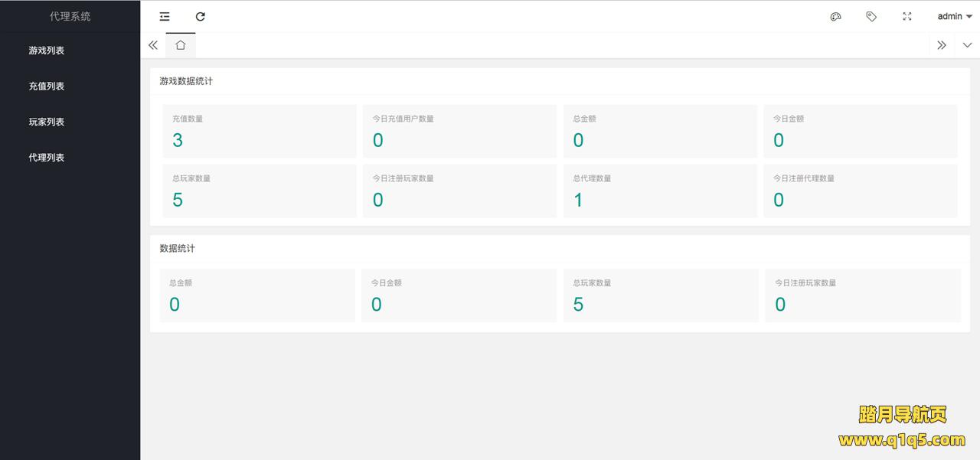Image resolution: width=980 pixels, height=460 pixels.
Task: Open 充值列表 in the sidebar
Action: pos(47,86)
